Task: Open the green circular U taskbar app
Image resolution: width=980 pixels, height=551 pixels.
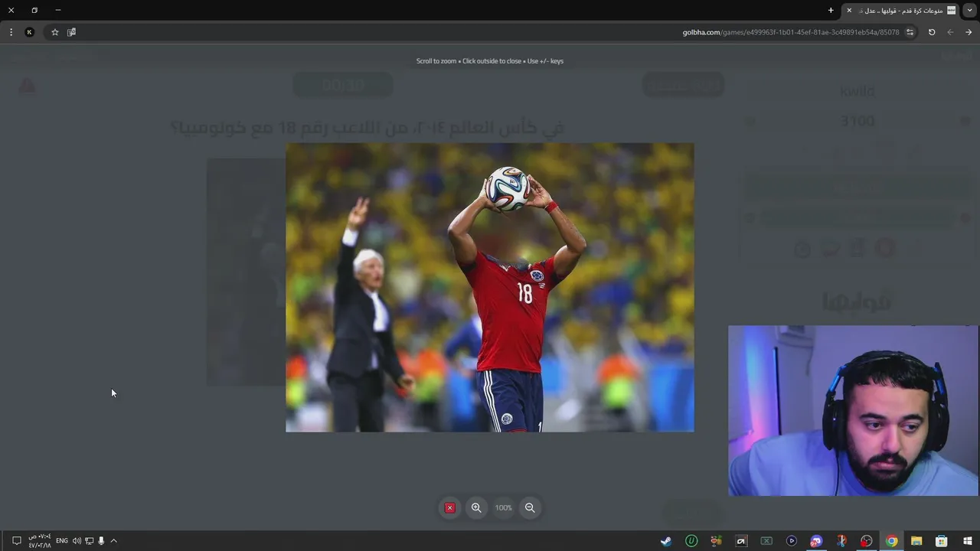Action: pos(691,541)
